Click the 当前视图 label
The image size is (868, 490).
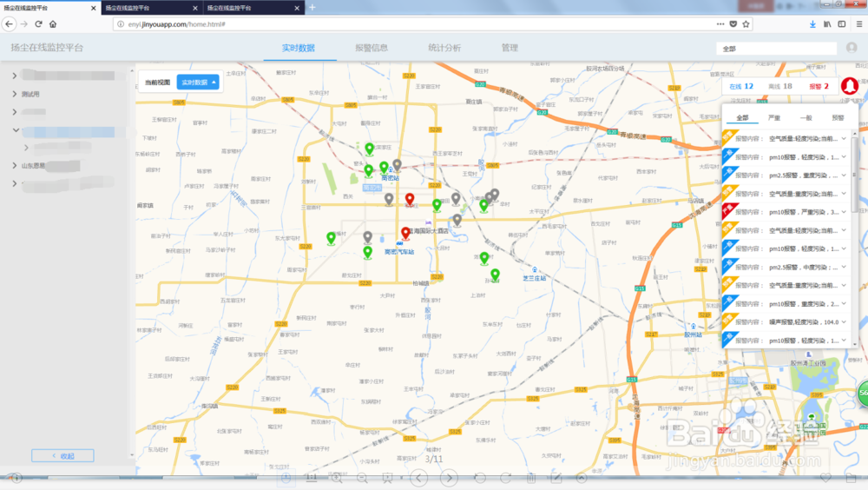coord(157,82)
